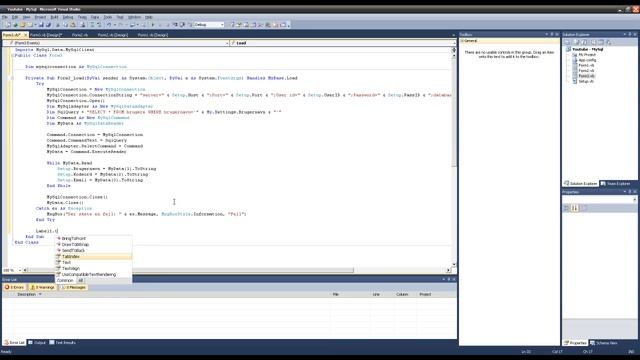Toggle the Messages filter button
Image resolution: width=640 pixels, height=360 pixels.
[73, 287]
